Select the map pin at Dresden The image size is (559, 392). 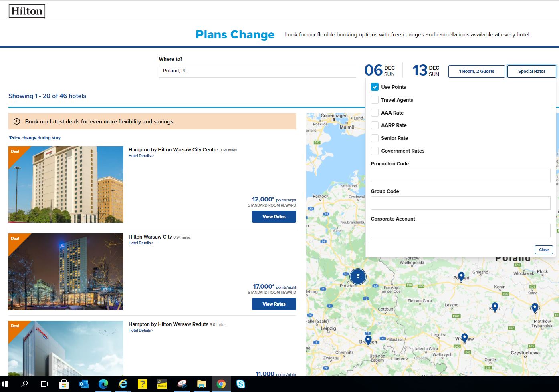click(x=368, y=340)
